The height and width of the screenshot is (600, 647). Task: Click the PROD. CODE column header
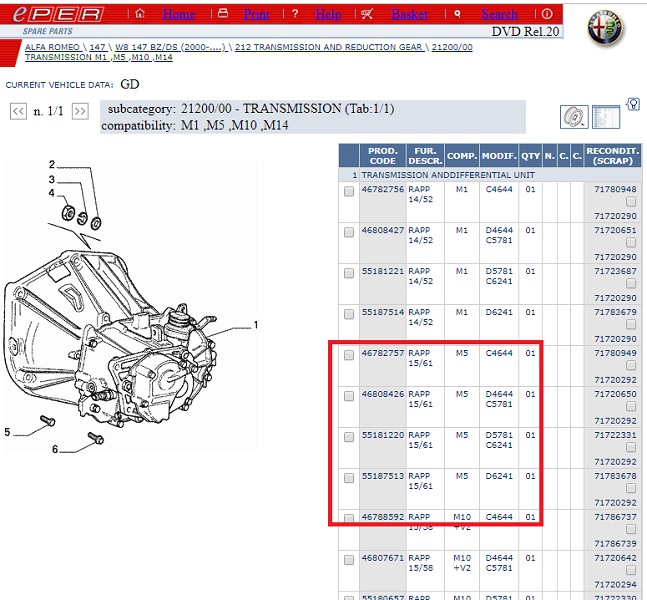[383, 156]
